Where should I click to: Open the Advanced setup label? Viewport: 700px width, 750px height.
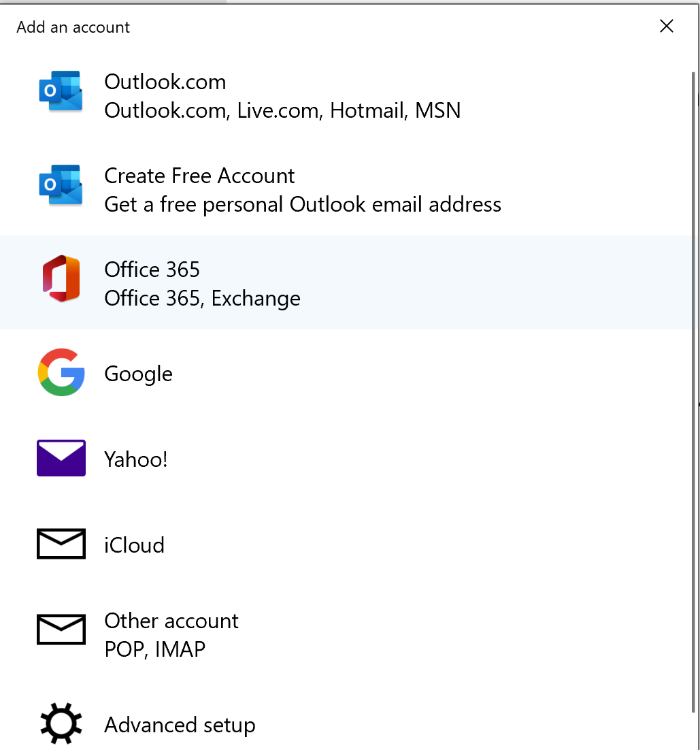(180, 725)
